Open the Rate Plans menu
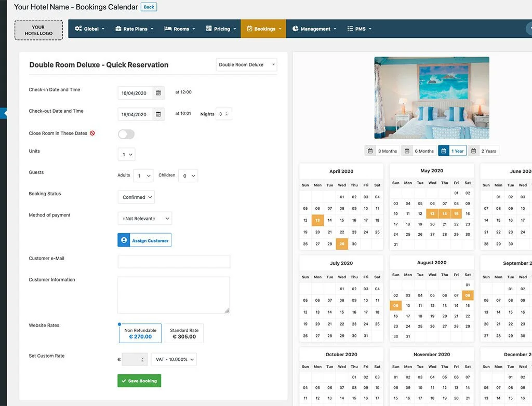The image size is (532, 406). coord(135,29)
